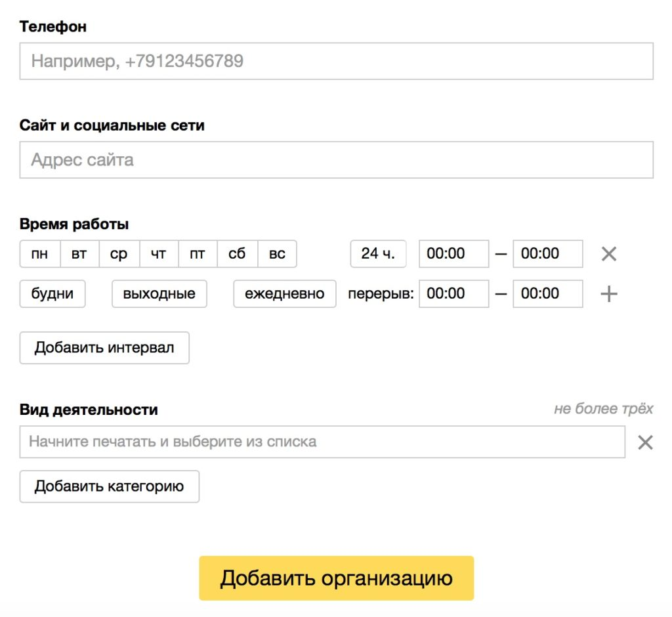The width and height of the screenshot is (672, 617).
Task: Open the Вид деятельности autocomplete field
Action: coord(322,442)
